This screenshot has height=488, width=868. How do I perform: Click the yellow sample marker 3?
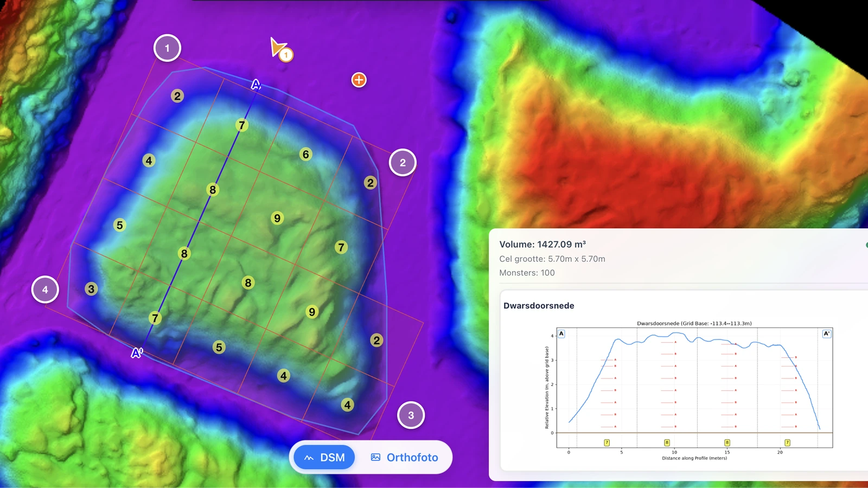point(91,289)
